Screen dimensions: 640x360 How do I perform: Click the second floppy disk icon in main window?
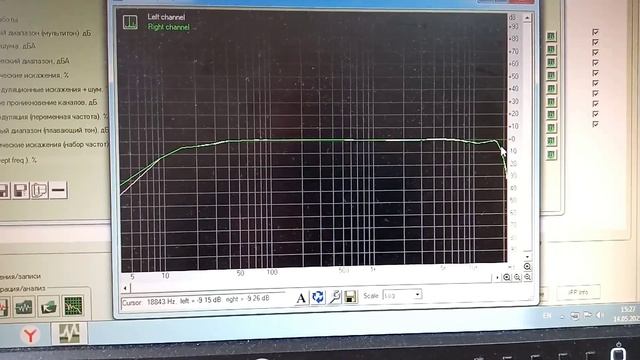[x=21, y=190]
